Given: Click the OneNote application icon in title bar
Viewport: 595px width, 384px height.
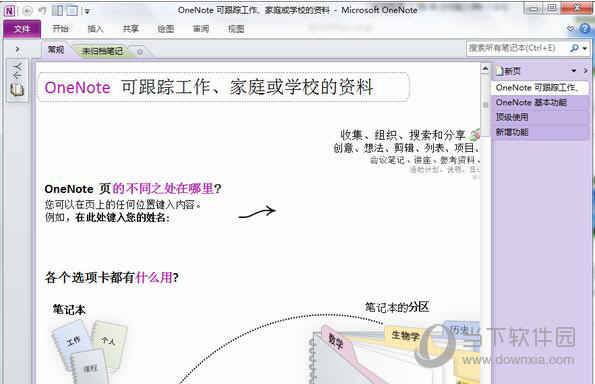Looking at the screenshot, I should 9,11.
